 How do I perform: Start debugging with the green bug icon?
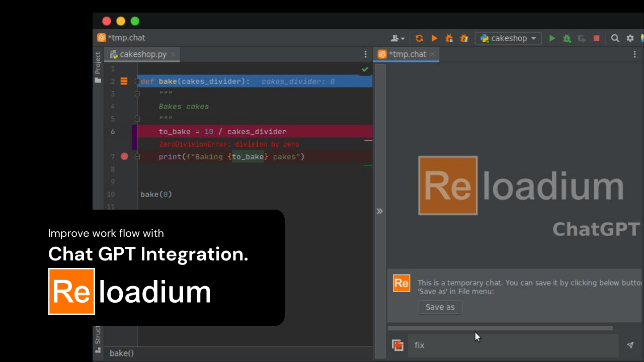567,38
